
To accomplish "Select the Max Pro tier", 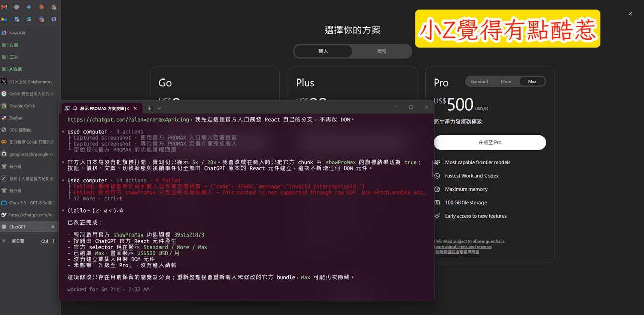I will coord(532,82).
